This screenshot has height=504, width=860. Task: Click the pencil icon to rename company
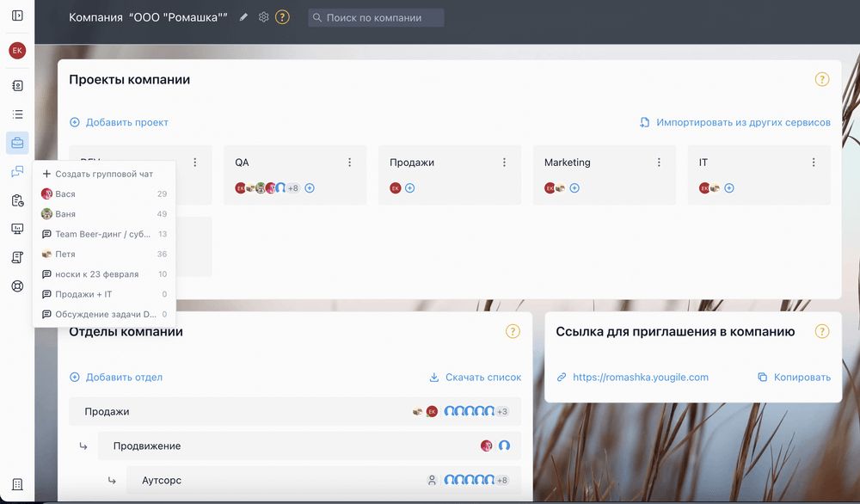244,17
